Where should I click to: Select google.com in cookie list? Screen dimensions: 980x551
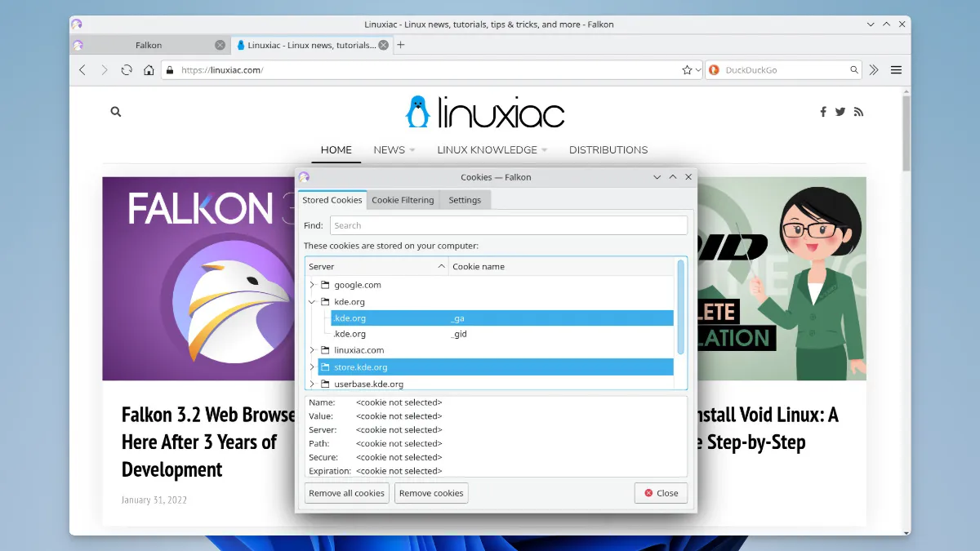point(358,285)
